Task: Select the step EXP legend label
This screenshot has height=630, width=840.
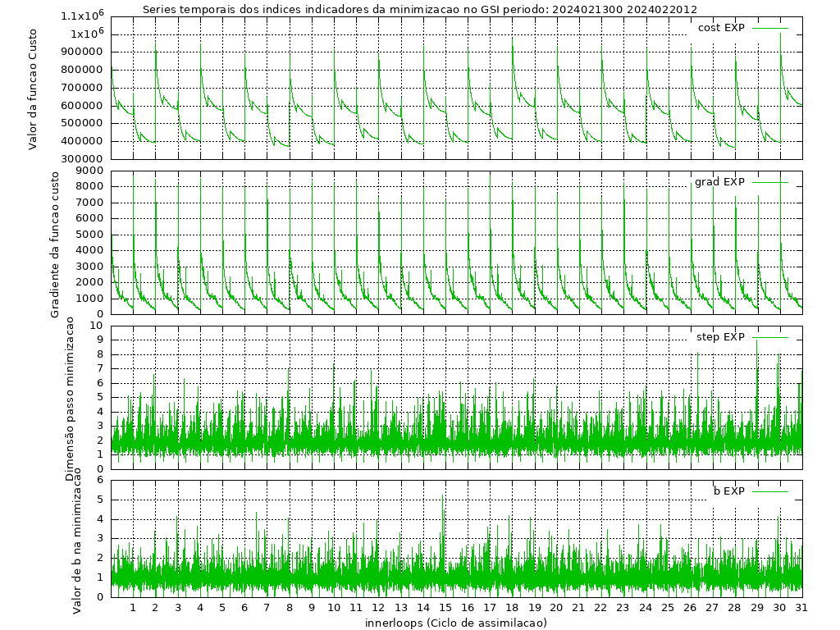Action: pos(720,337)
